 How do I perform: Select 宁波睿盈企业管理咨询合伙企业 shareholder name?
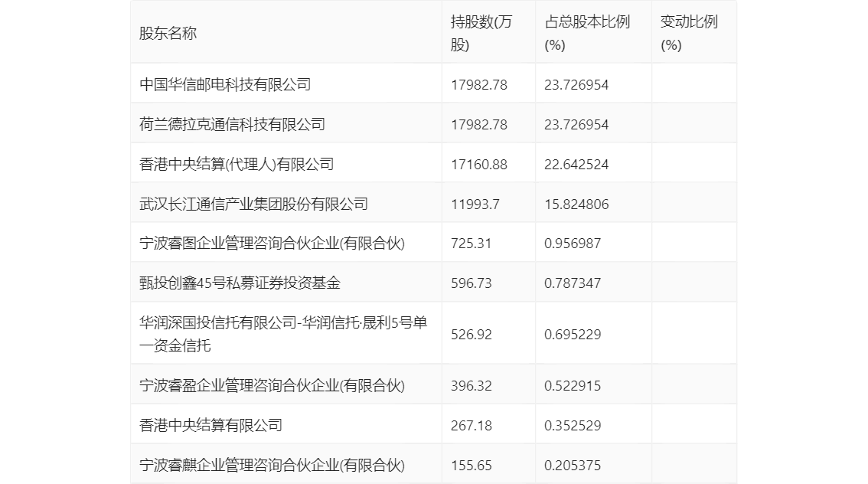[272, 385]
